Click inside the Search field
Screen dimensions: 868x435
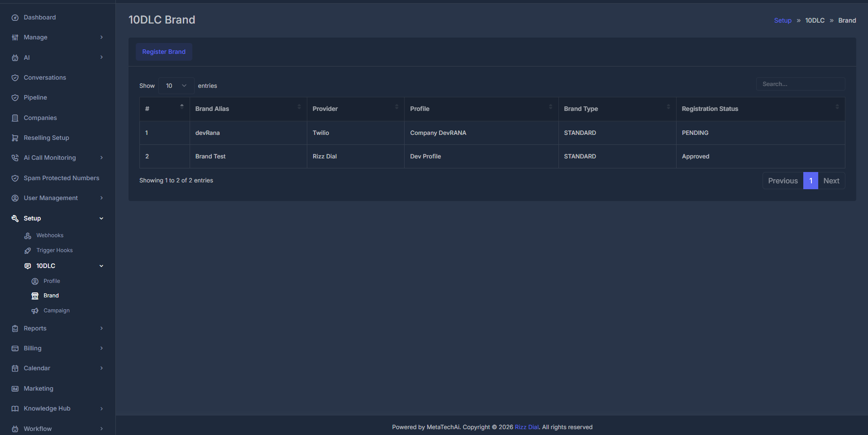point(800,84)
